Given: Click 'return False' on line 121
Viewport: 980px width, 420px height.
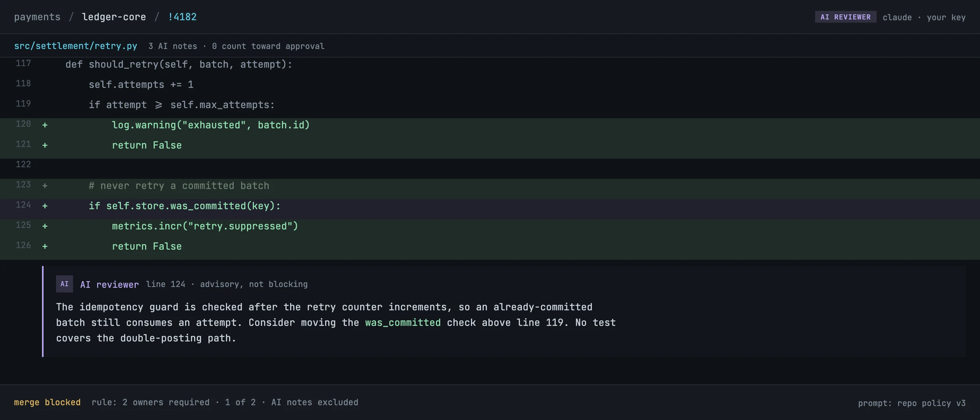Looking at the screenshot, I should (x=147, y=145).
